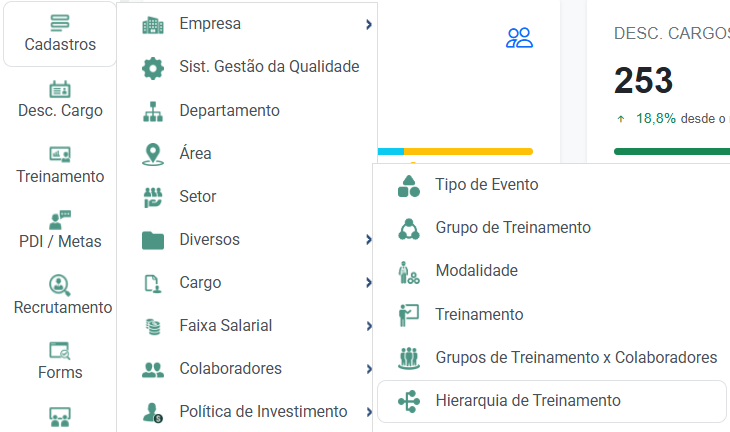Select the Treinamento sidebar icon
The height and width of the screenshot is (432, 730).
(60, 155)
